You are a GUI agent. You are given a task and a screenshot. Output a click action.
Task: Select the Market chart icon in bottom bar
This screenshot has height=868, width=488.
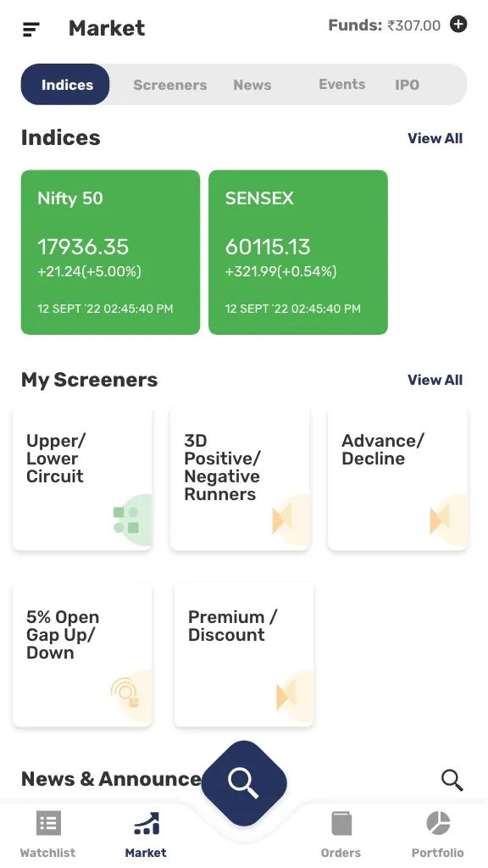pyautogui.click(x=146, y=821)
